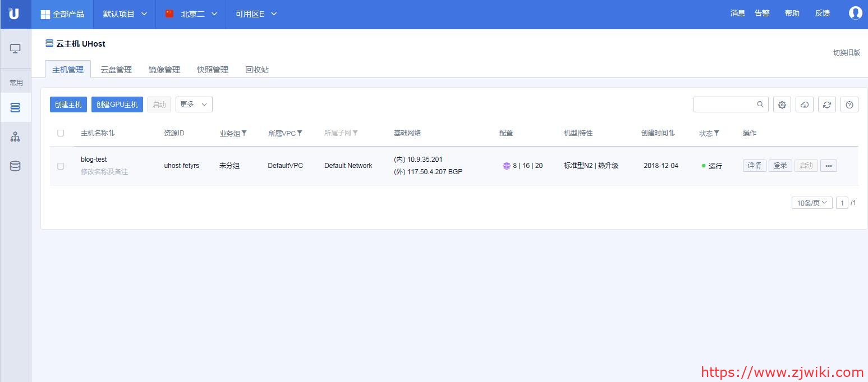Open user account avatar menu
The height and width of the screenshot is (382, 868).
click(x=855, y=13)
